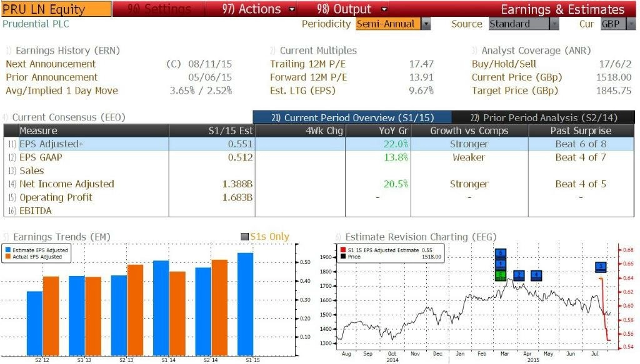Switch to Prior Period Analysis (S2/14) tab

point(543,117)
